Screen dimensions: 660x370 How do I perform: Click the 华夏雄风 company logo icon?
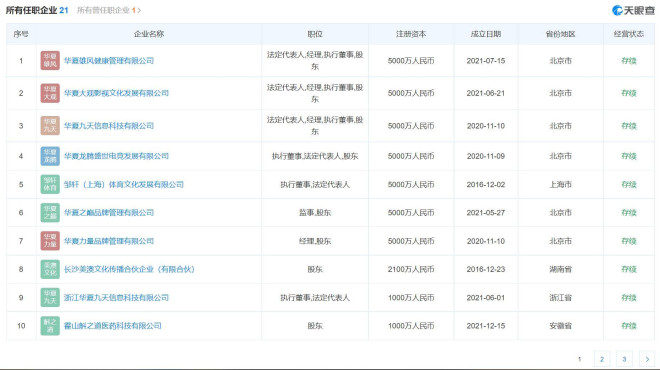(x=50, y=61)
